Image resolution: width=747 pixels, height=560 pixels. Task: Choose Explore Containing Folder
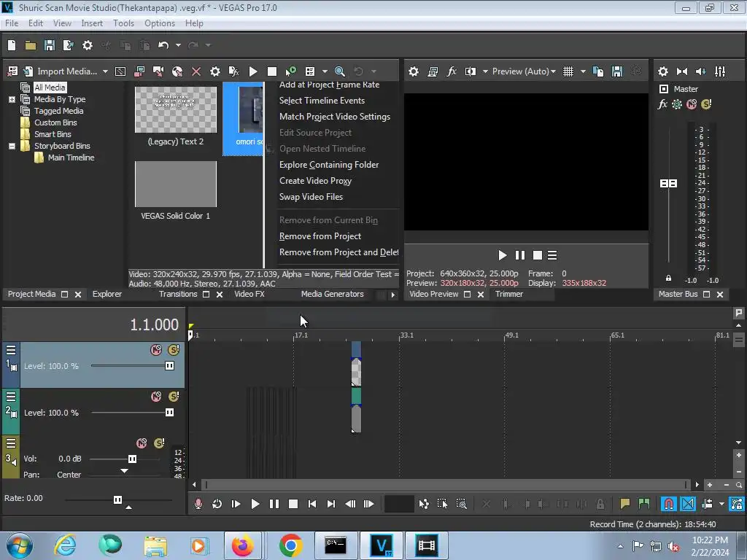(x=329, y=165)
